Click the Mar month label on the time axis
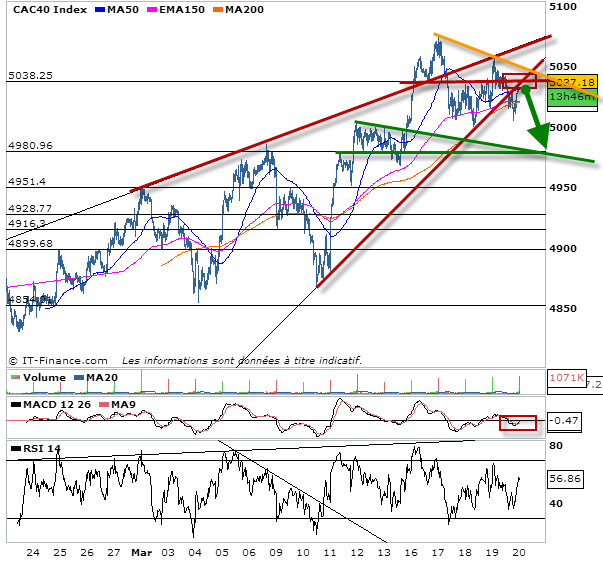 tap(144, 551)
